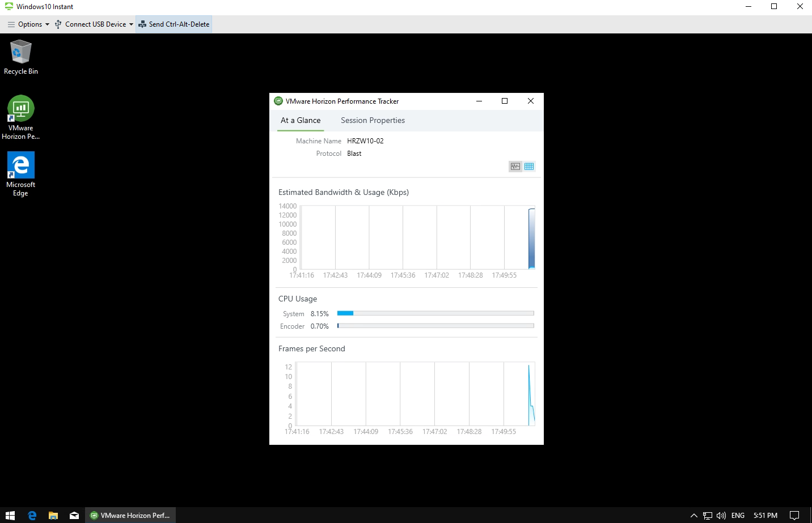This screenshot has width=812, height=523.
Task: Click protocol value Blast
Action: pyautogui.click(x=354, y=154)
